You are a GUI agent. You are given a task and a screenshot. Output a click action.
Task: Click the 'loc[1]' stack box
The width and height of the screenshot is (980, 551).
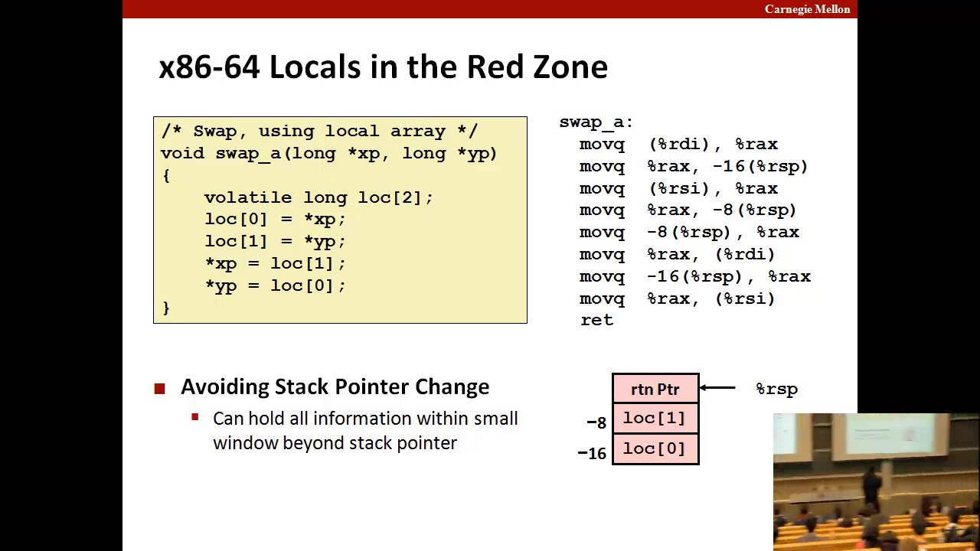click(655, 419)
